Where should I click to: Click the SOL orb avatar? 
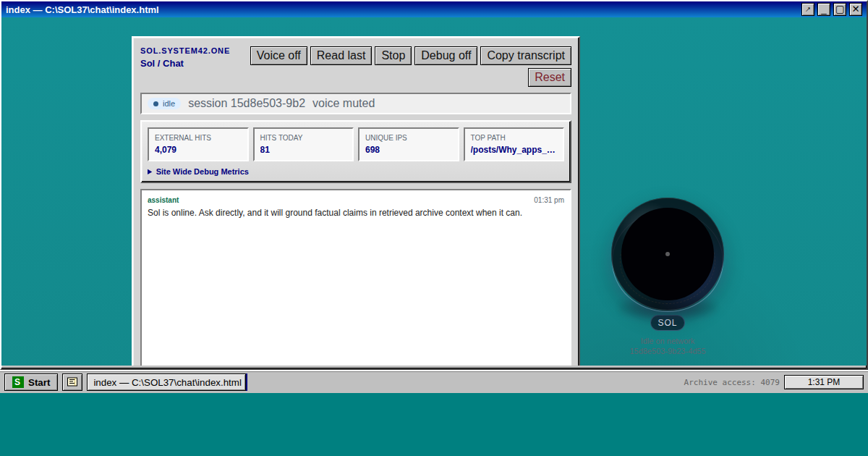(667, 254)
